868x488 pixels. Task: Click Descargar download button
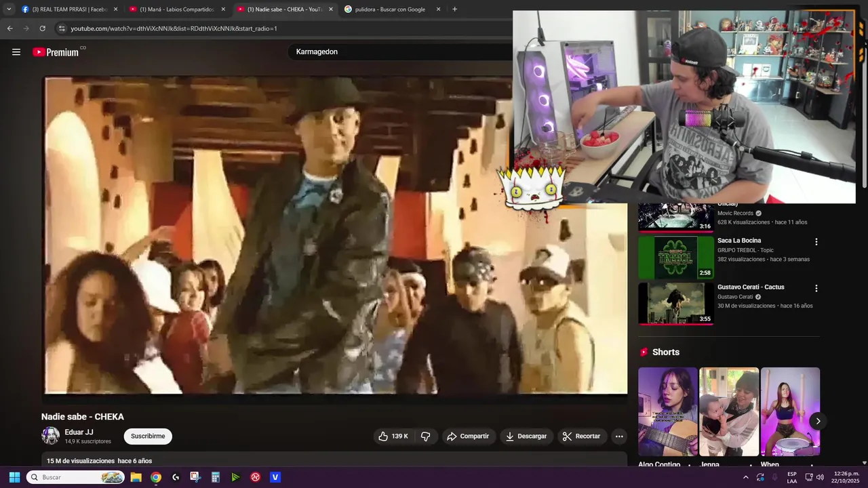coord(526,436)
